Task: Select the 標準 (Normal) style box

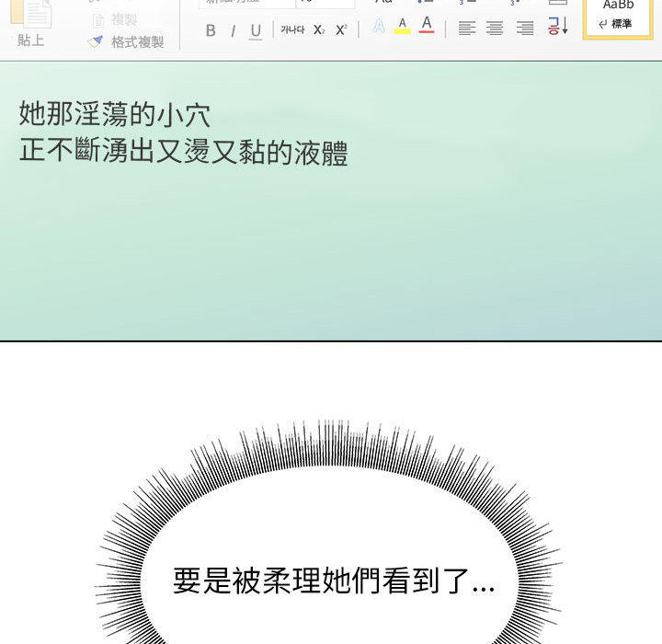Action: (618, 17)
